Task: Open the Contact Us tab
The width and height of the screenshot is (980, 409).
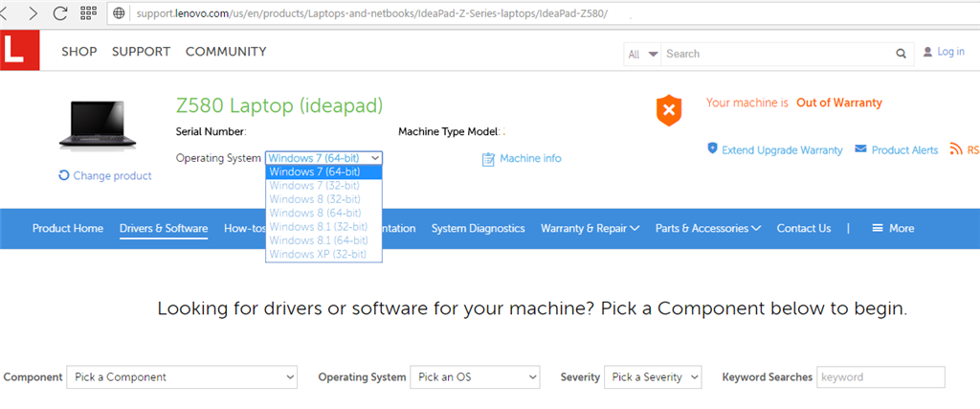Action: (804, 228)
